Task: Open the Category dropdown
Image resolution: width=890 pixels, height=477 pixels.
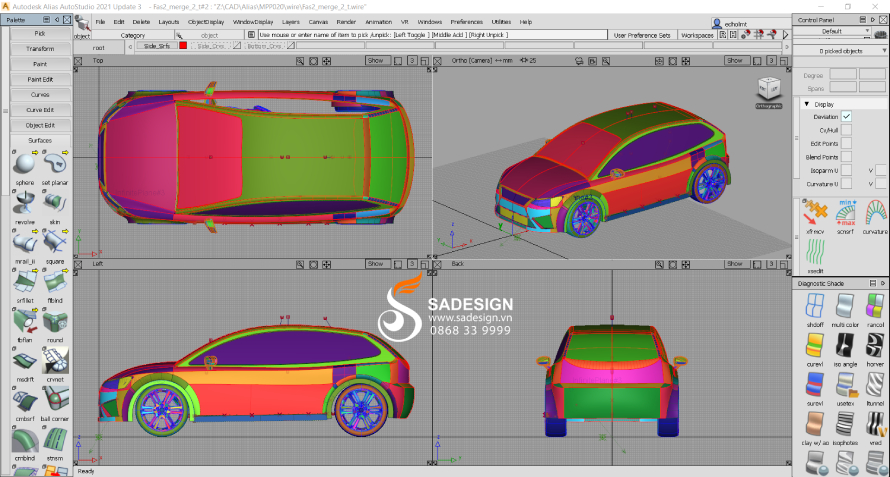Action: pyautogui.click(x=132, y=35)
